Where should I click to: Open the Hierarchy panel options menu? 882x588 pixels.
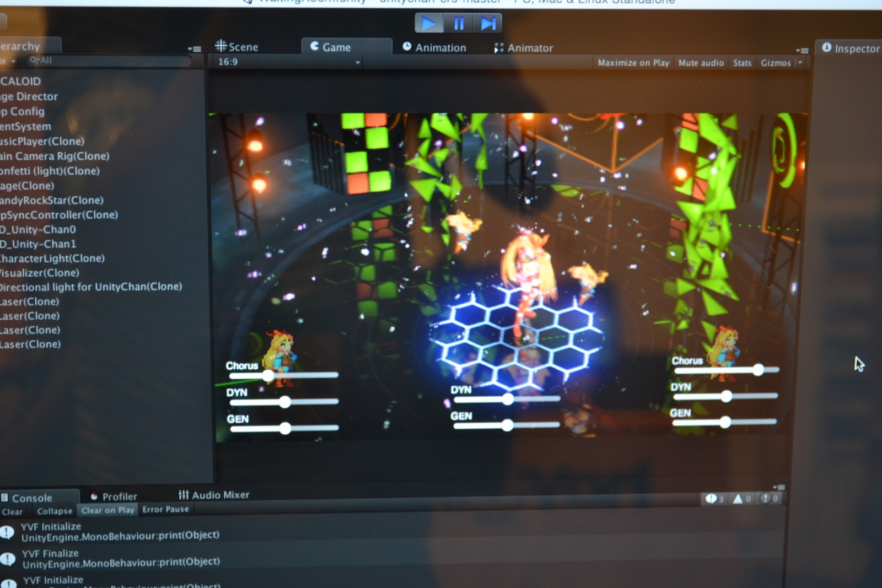[194, 48]
